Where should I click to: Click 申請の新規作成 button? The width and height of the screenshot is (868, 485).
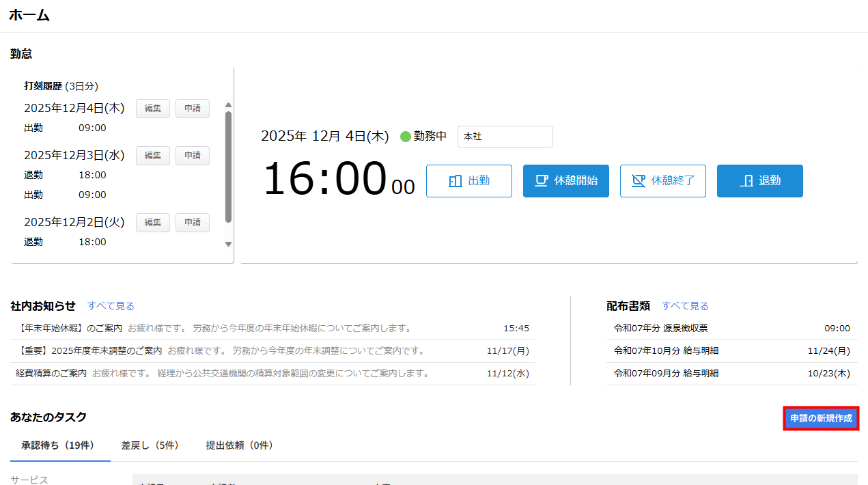point(820,419)
